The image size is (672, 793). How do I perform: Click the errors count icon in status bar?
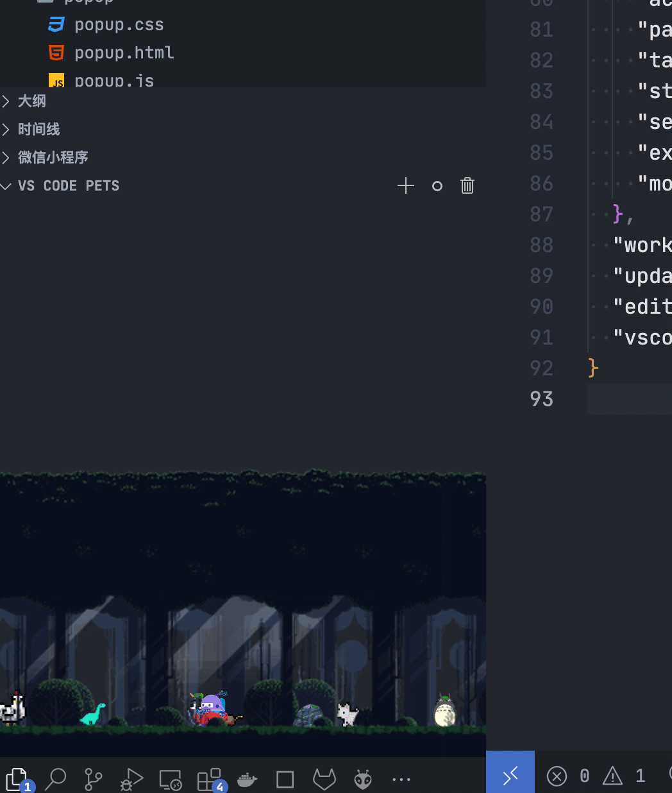click(x=557, y=776)
